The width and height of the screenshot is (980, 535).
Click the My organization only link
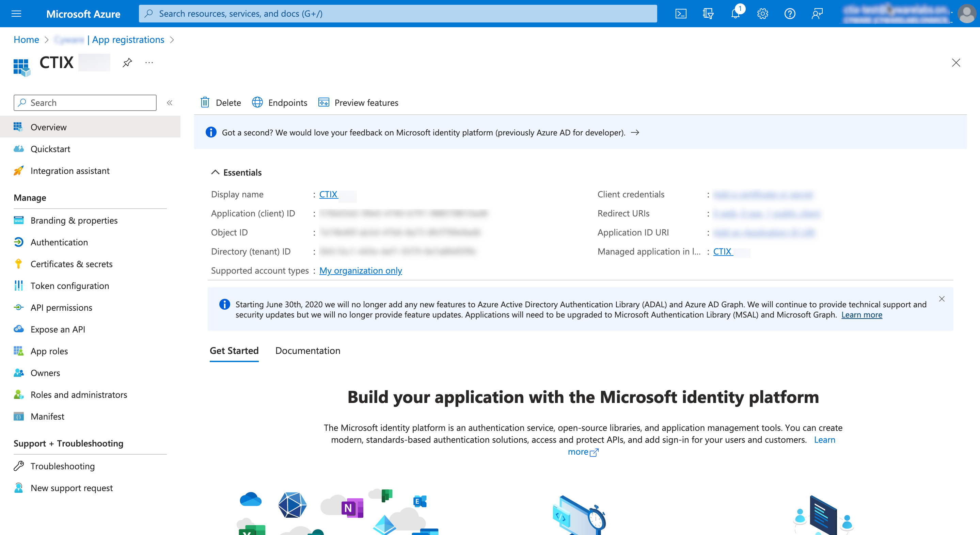360,270
